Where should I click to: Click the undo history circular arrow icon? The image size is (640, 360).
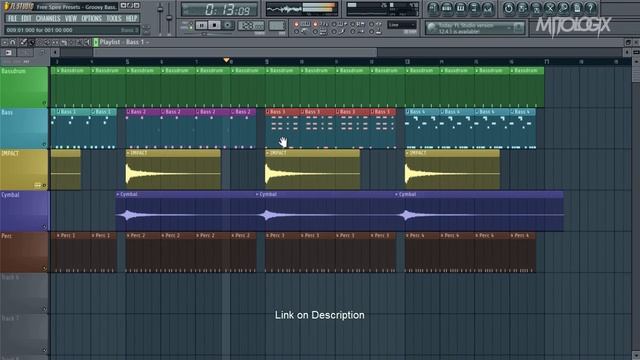(x=508, y=8)
